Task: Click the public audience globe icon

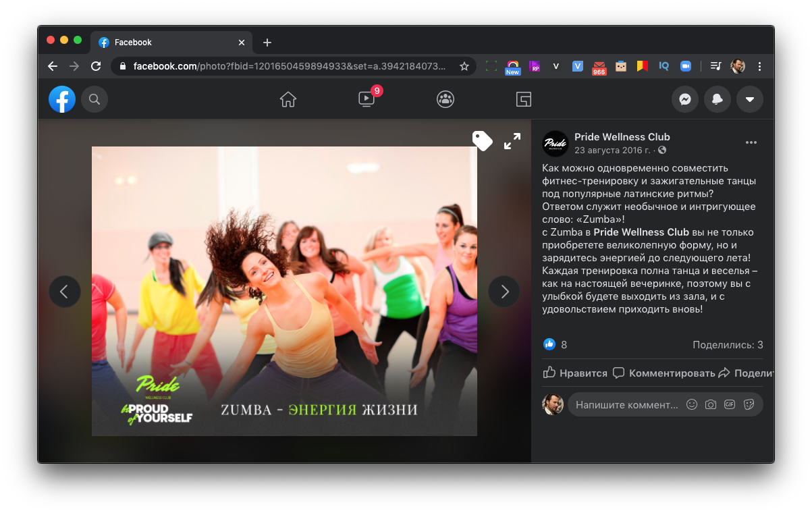Action: [662, 150]
